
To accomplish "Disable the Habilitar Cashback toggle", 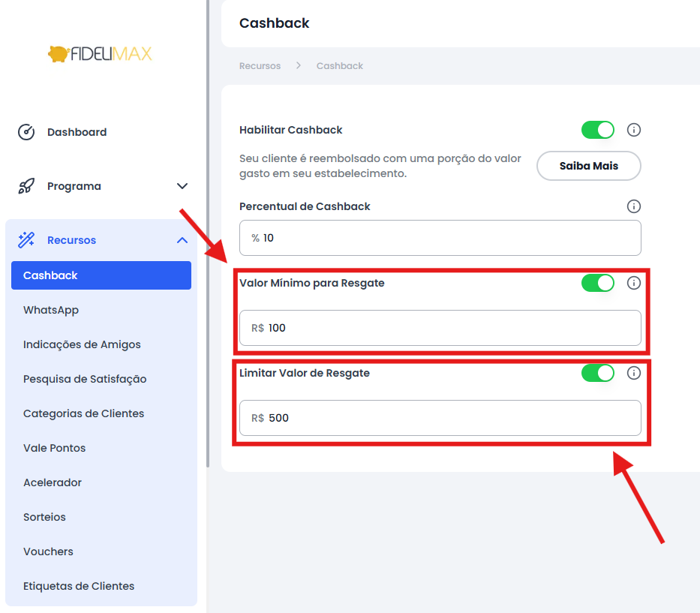I will coord(598,130).
